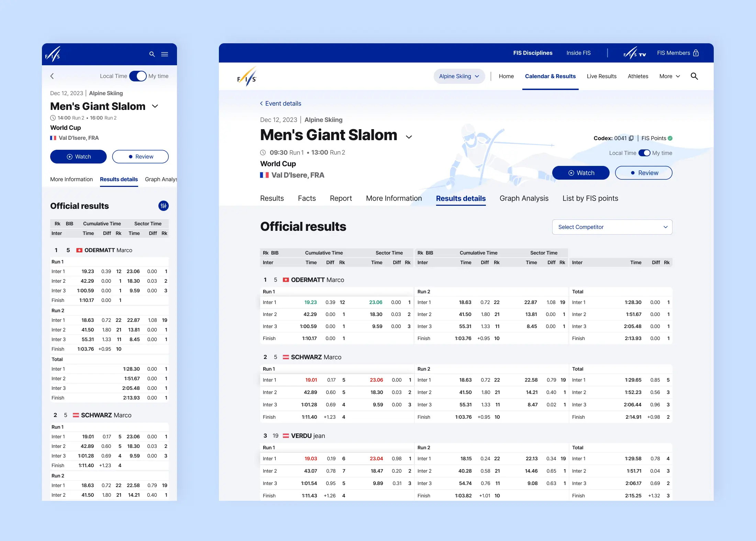The height and width of the screenshot is (541, 756).
Task: Open the Select Competitor combo box
Action: click(612, 227)
